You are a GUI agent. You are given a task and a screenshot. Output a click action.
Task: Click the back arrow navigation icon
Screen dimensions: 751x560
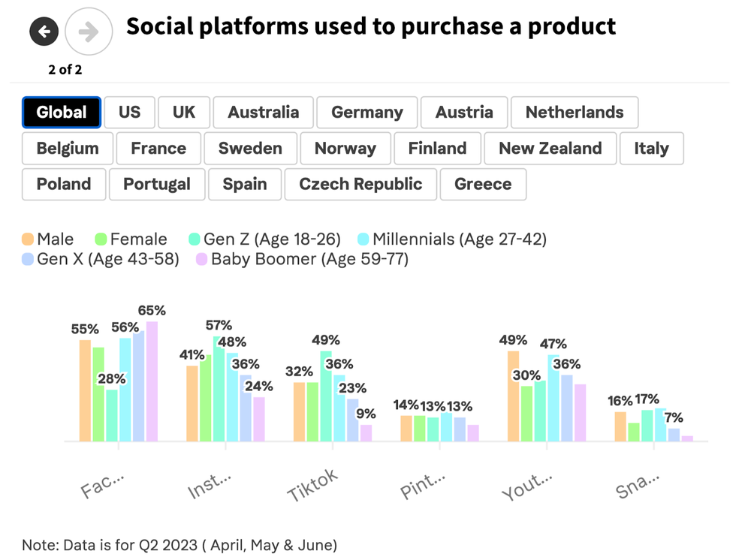(x=44, y=32)
